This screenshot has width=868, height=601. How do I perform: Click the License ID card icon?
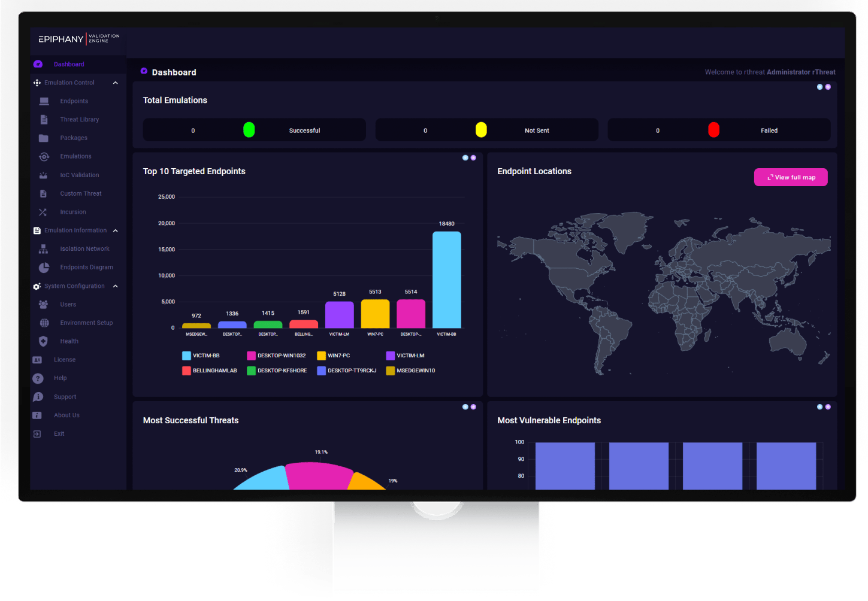pyautogui.click(x=37, y=360)
